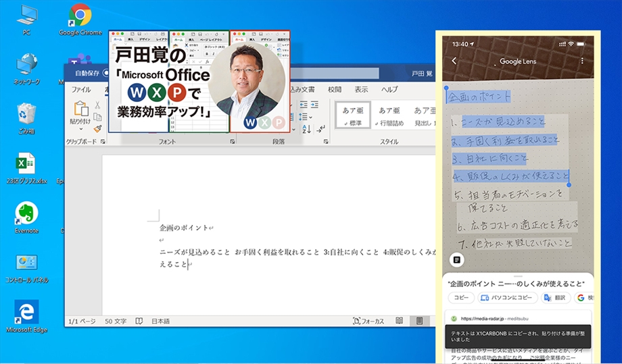The width and height of the screenshot is (622, 364).
Task: Launch Microsoft Edge from the desktop
Action: 26,316
